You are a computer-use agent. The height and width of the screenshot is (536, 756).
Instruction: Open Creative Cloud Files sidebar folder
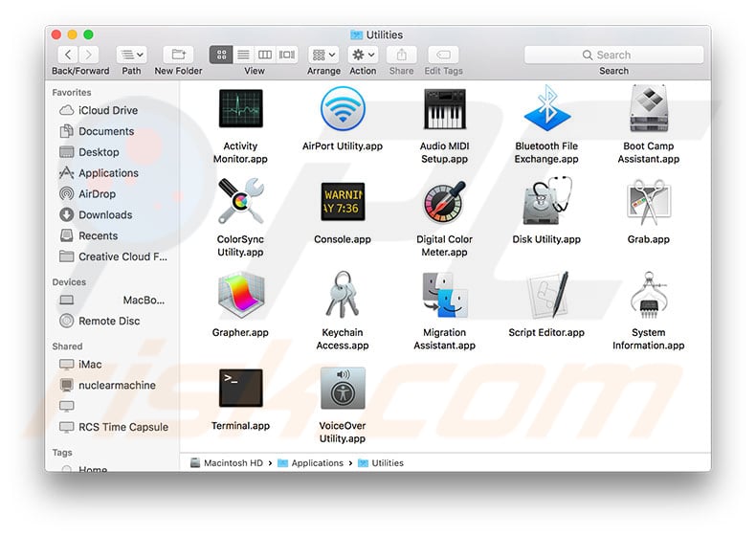pyautogui.click(x=112, y=257)
